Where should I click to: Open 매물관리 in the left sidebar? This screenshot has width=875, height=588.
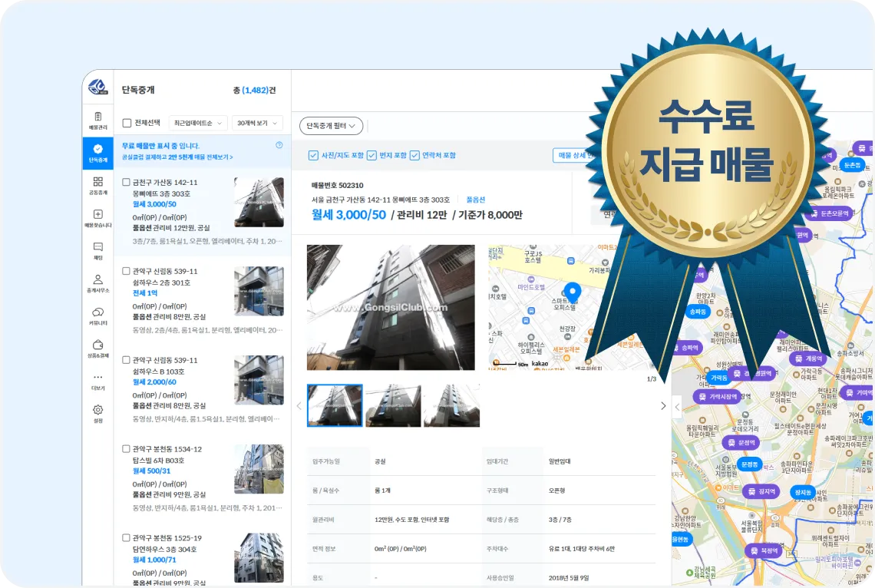(97, 120)
